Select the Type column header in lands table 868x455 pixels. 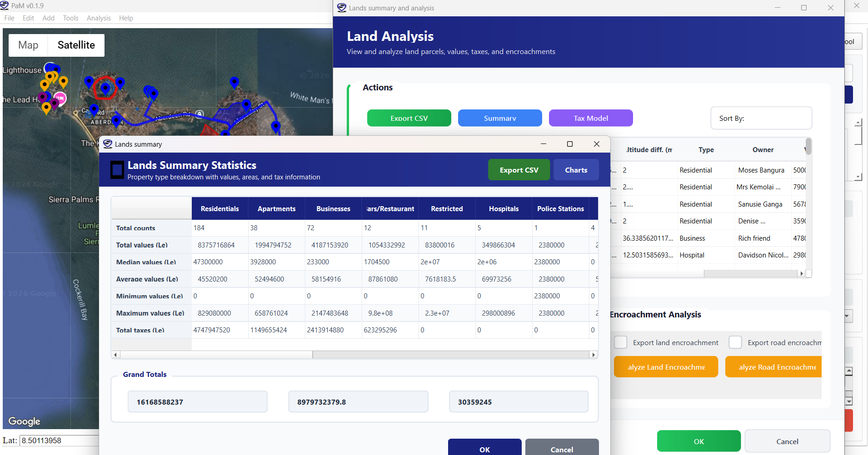pos(706,150)
